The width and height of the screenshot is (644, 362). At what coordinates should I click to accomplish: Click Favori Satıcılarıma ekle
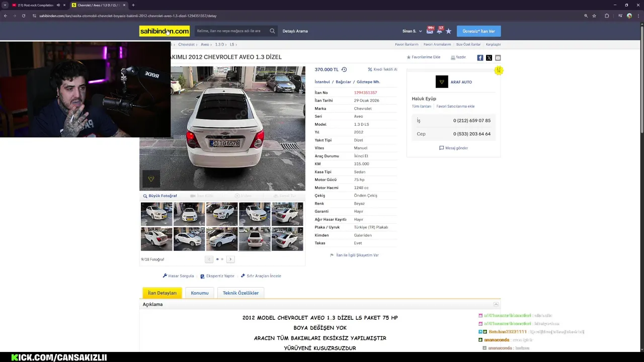tap(455, 107)
